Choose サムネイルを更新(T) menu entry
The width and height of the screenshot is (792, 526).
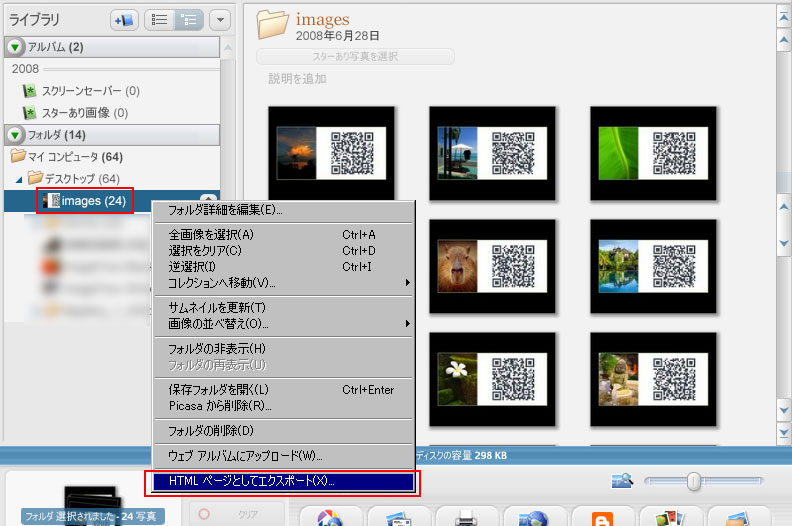click(283, 307)
